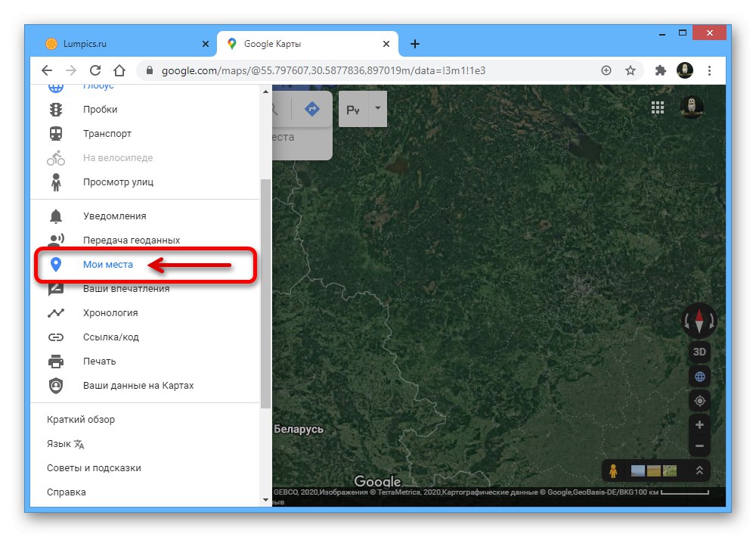The width and height of the screenshot is (756, 537).
Task: Click the Передача геоданных location sharing icon
Action: click(55, 240)
